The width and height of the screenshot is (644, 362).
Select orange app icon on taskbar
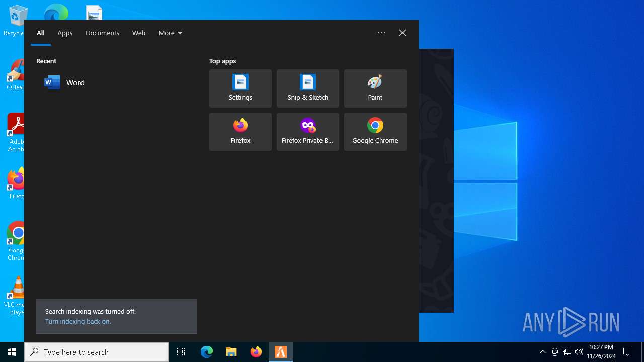point(281,352)
